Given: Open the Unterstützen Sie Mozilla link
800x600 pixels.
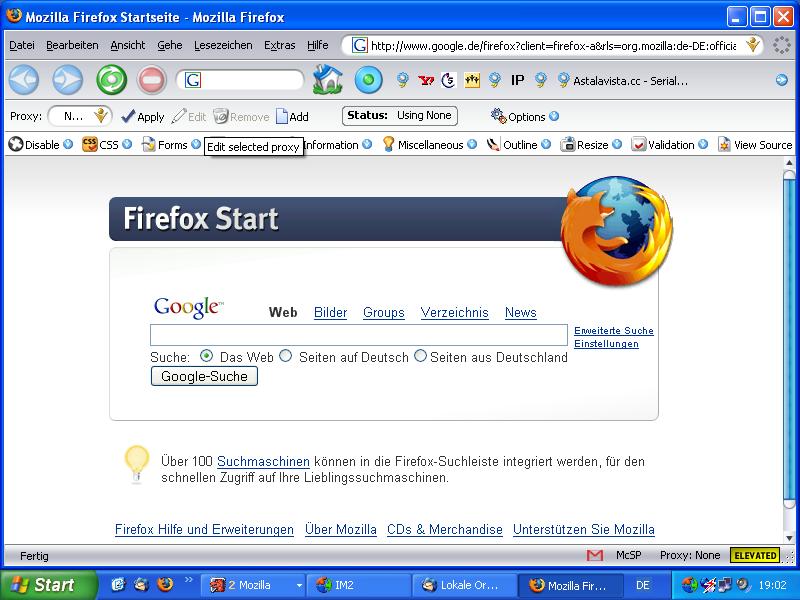Looking at the screenshot, I should [584, 529].
